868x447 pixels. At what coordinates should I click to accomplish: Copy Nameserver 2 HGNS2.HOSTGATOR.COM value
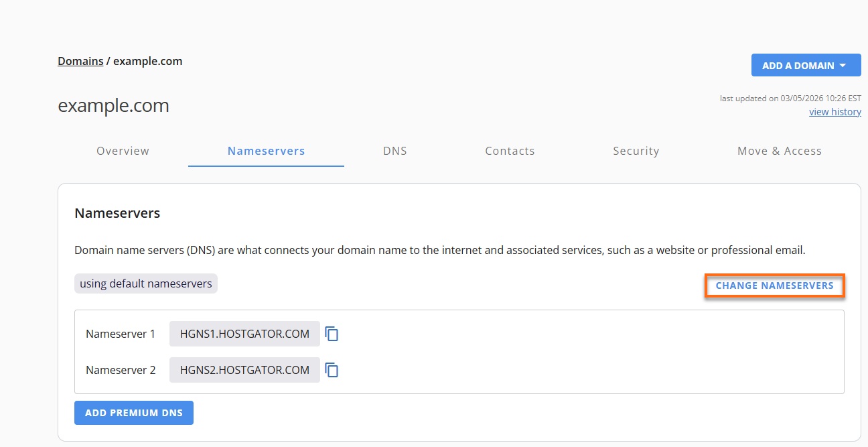[x=332, y=370]
